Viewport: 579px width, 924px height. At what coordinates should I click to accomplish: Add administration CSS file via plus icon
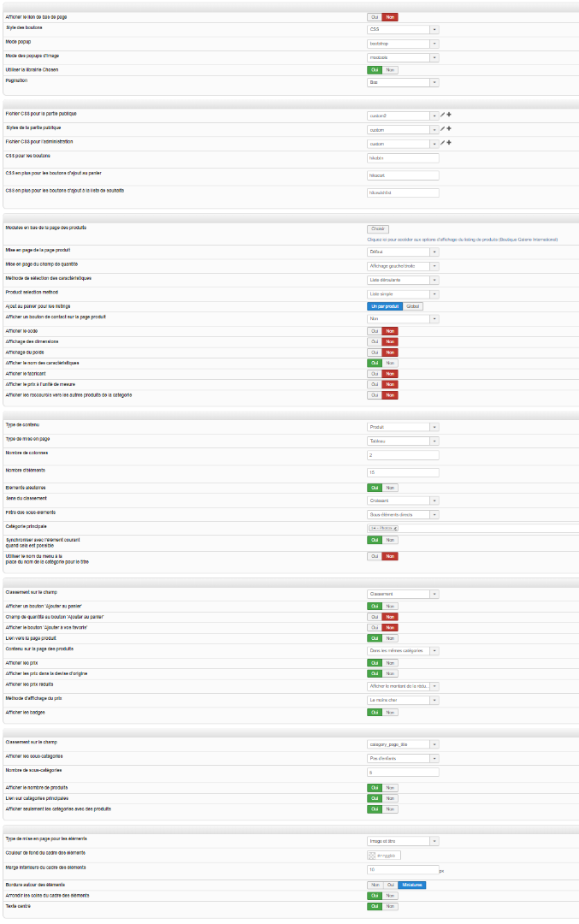[449, 143]
